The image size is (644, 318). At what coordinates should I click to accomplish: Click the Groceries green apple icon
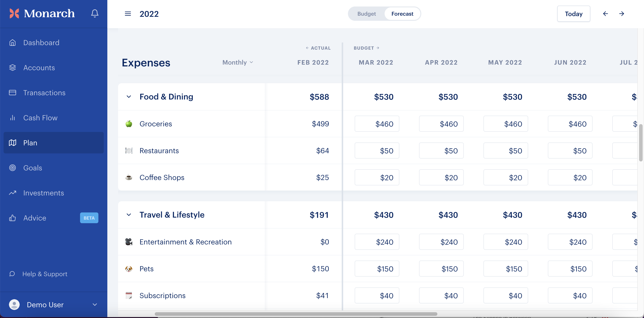pos(129,124)
